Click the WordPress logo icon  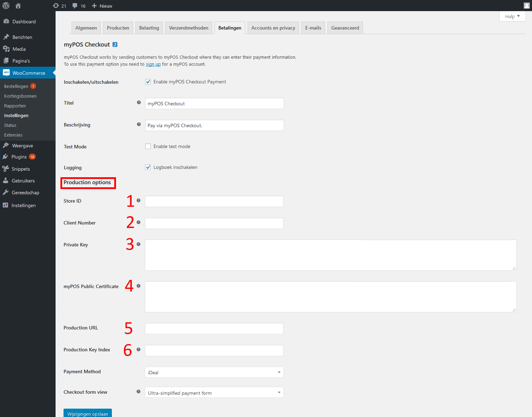tap(6, 6)
